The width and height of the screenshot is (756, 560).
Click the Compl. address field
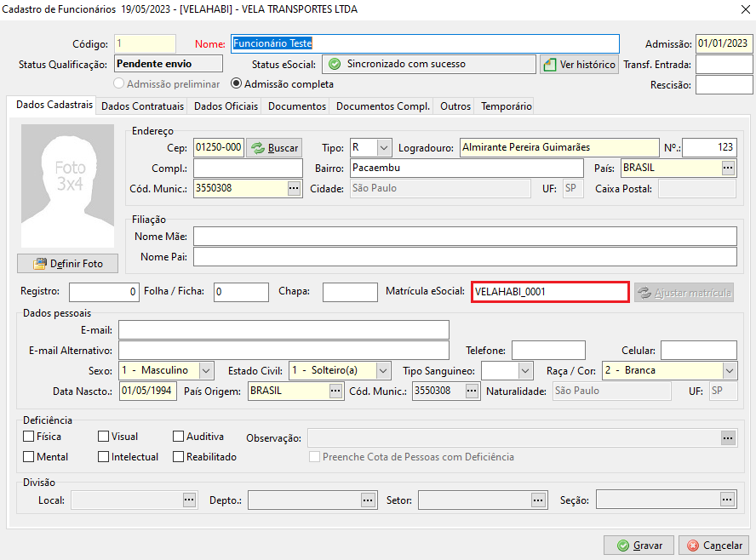pos(248,169)
